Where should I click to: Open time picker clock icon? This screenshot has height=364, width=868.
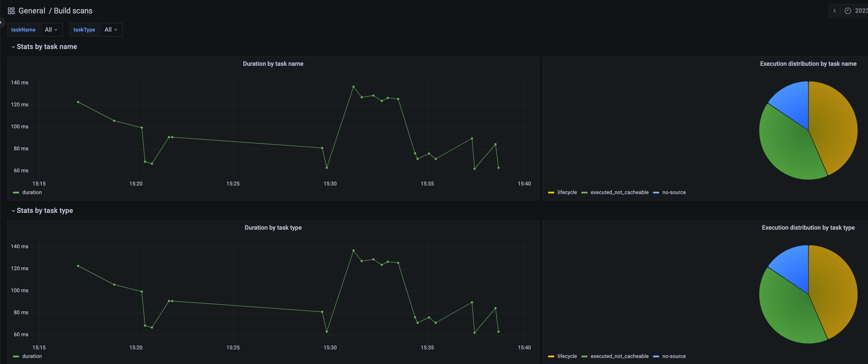coord(848,11)
